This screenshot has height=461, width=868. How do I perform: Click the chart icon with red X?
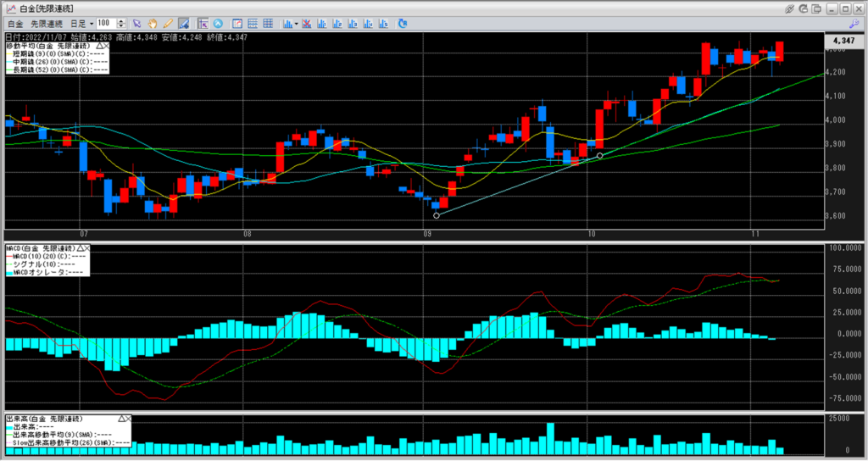click(x=306, y=24)
